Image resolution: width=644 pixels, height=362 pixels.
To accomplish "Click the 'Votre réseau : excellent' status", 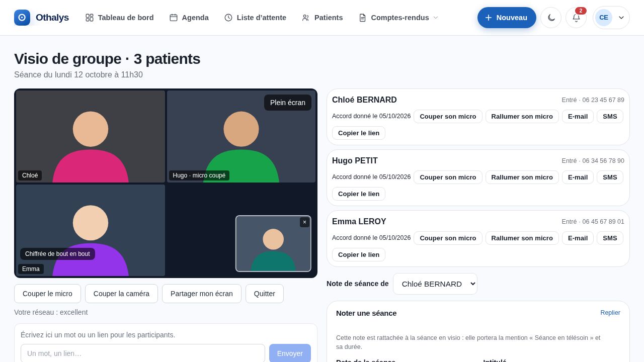I will pos(51,312).
